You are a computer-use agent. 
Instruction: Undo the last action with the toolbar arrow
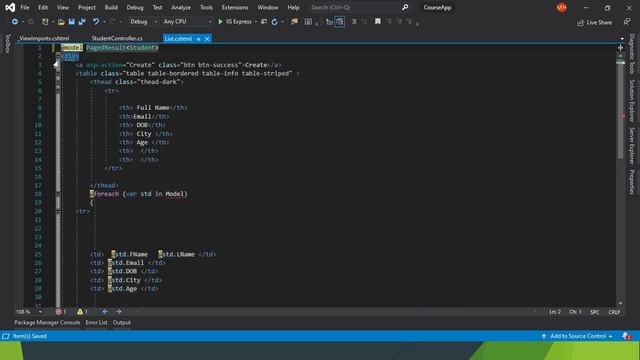(x=96, y=22)
